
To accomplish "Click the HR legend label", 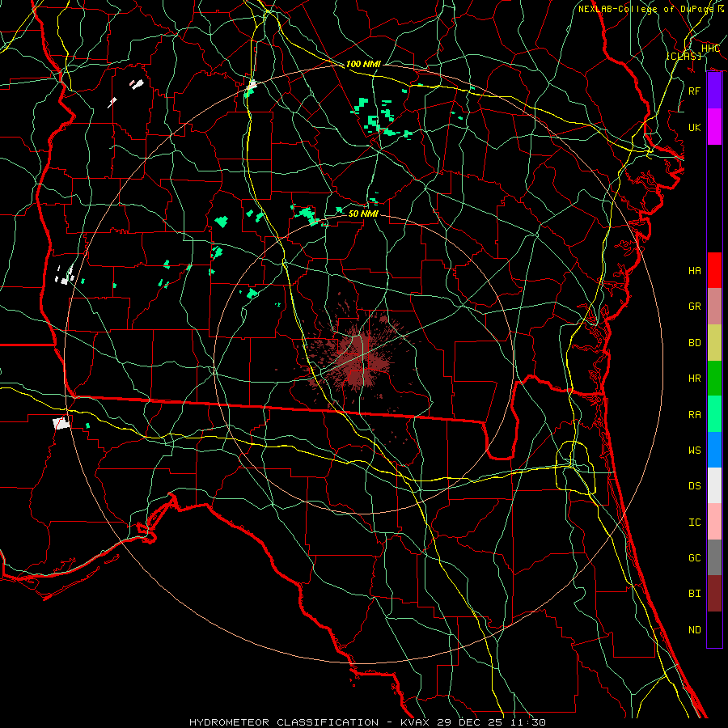I will coord(695,379).
